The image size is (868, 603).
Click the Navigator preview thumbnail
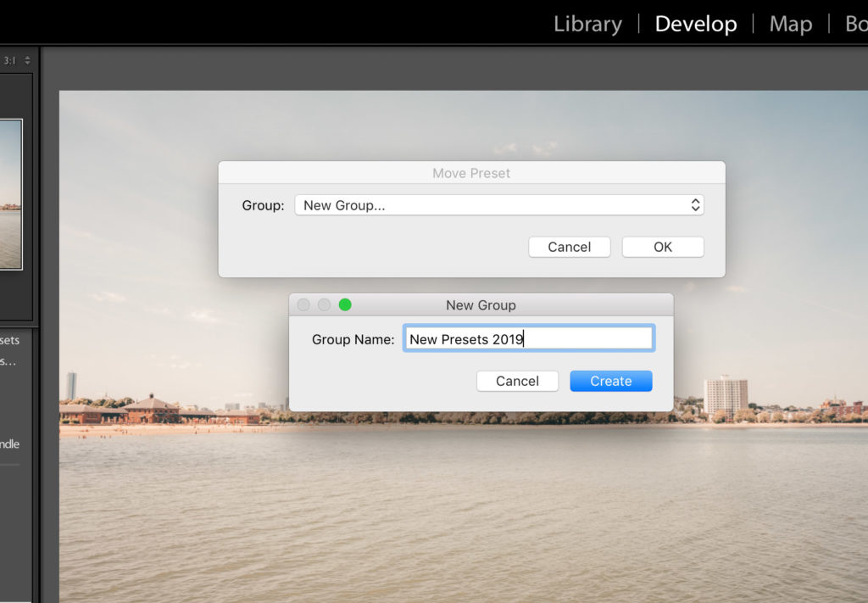[10, 193]
